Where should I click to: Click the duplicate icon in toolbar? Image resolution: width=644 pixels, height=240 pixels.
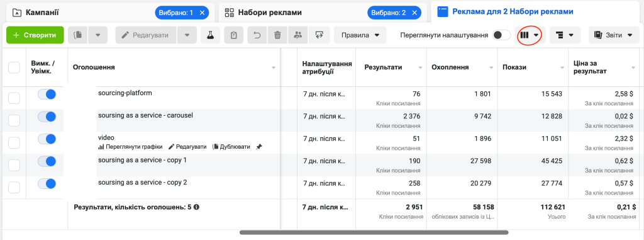[77, 35]
